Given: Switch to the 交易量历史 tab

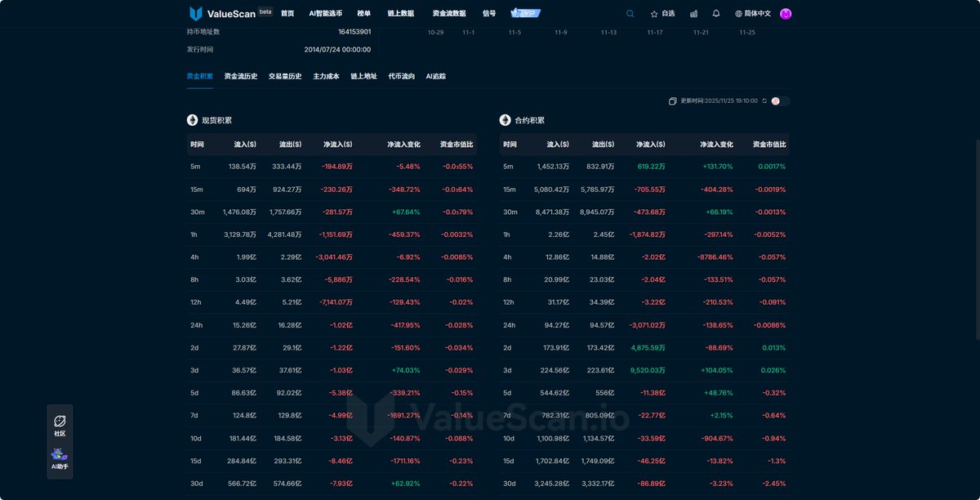Looking at the screenshot, I should pos(285,76).
